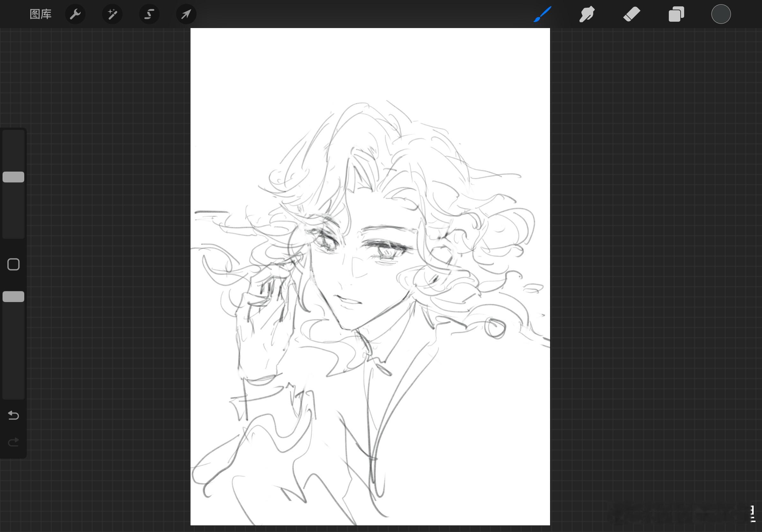Open the 图库 gallery
The height and width of the screenshot is (532, 762).
(x=41, y=14)
